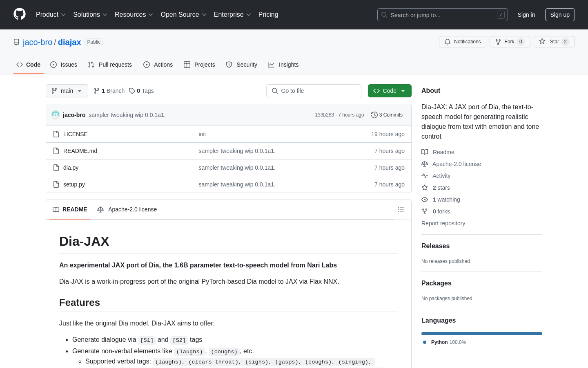Click the Readme link in About sidebar

pyautogui.click(x=438, y=152)
